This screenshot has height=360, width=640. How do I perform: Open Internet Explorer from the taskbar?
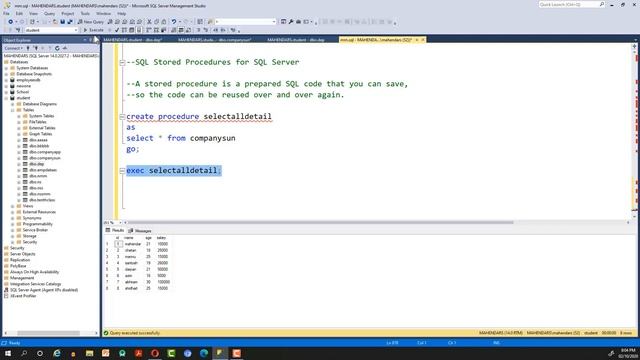pyautogui.click(x=57, y=353)
